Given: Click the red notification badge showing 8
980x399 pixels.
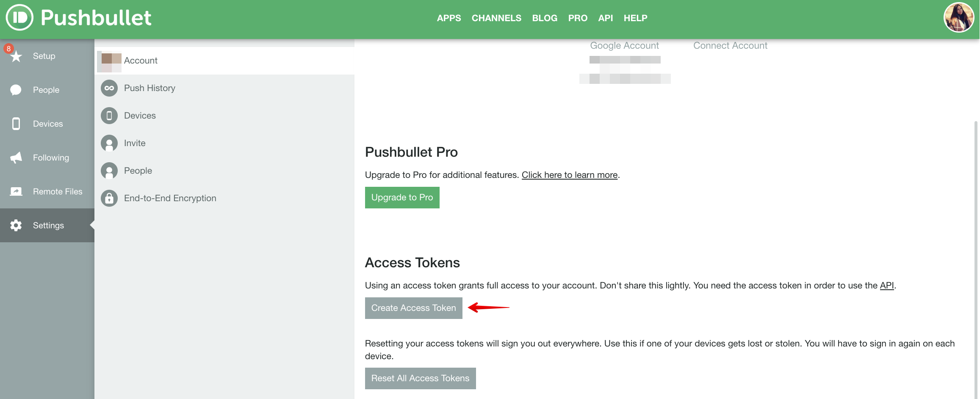Looking at the screenshot, I should (x=8, y=49).
